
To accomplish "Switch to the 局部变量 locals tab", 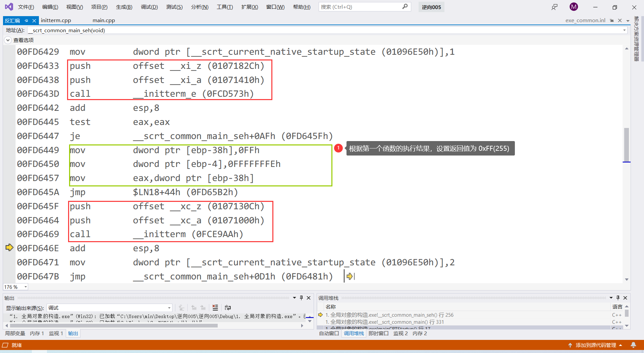I will tap(15, 333).
